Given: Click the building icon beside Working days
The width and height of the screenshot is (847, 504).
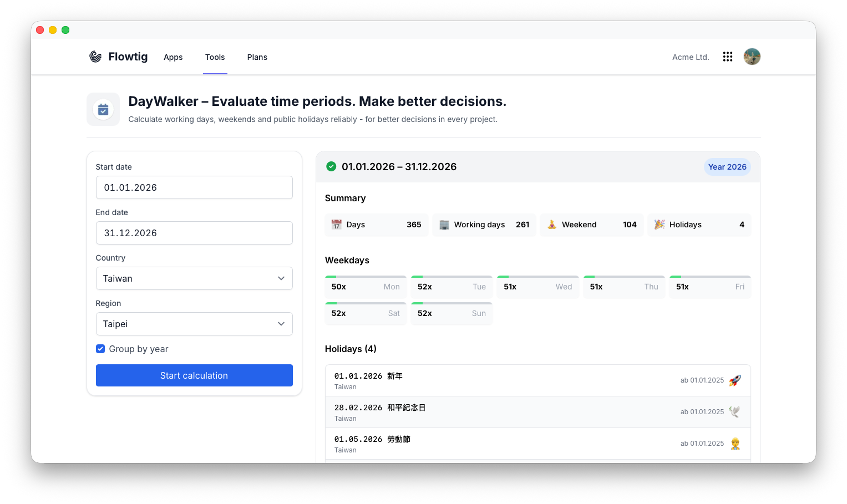Looking at the screenshot, I should tap(444, 225).
